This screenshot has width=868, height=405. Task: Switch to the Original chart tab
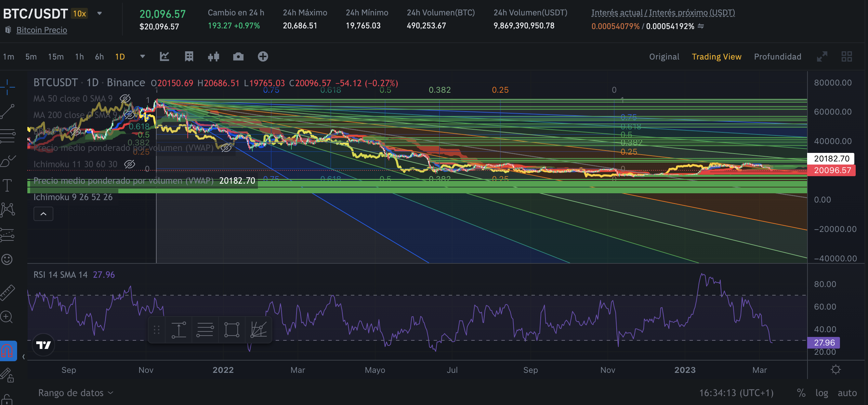click(664, 56)
